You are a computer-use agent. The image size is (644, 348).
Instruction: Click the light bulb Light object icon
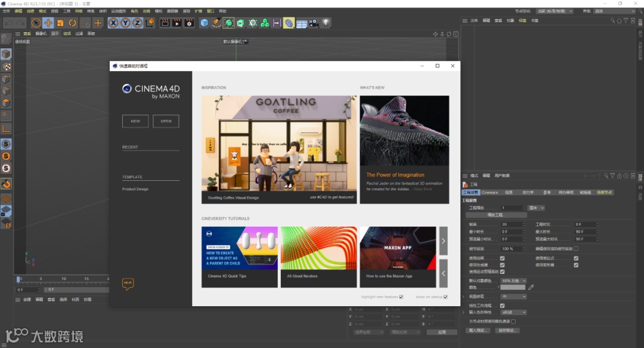tap(326, 23)
